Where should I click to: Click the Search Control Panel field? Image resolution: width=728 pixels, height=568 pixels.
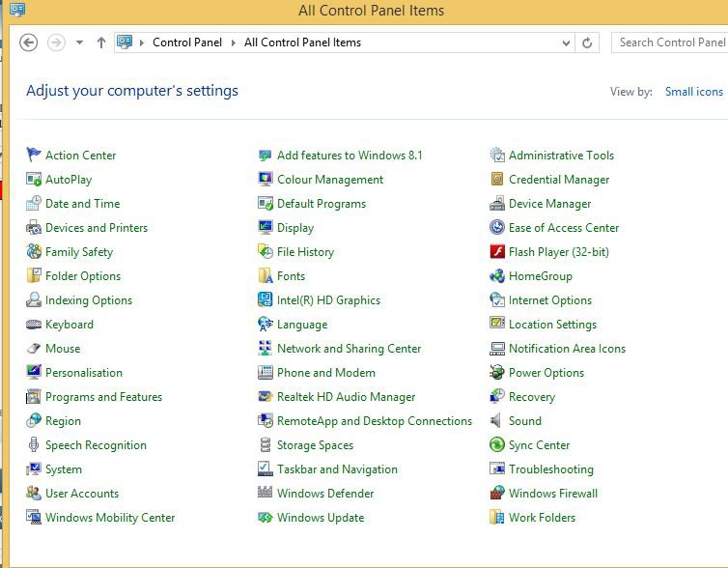click(671, 43)
